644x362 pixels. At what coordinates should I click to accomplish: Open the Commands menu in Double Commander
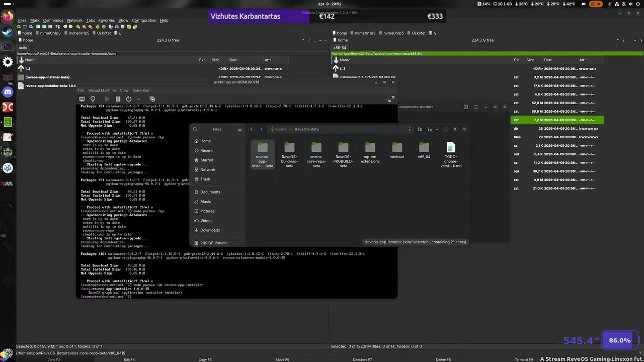pos(53,21)
